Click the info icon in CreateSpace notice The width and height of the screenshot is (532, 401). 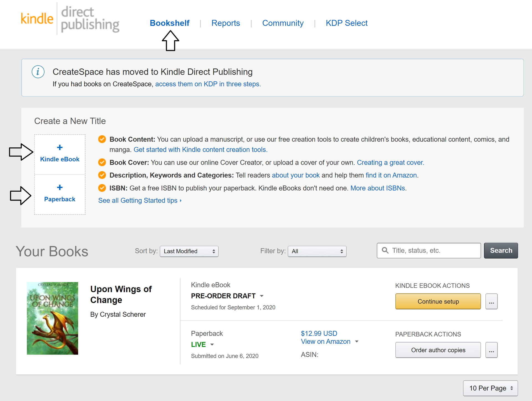(38, 72)
